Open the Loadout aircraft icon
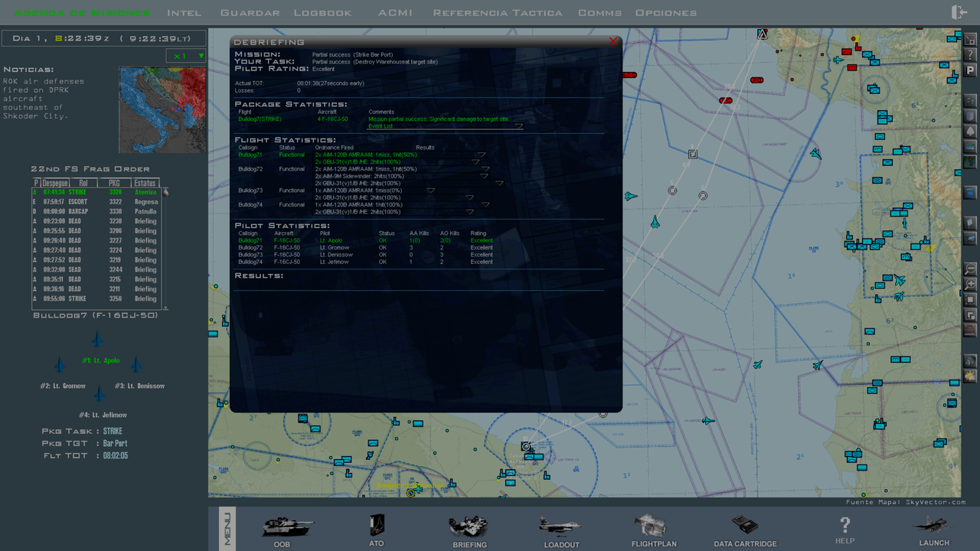This screenshot has width=980, height=551. 560,526
